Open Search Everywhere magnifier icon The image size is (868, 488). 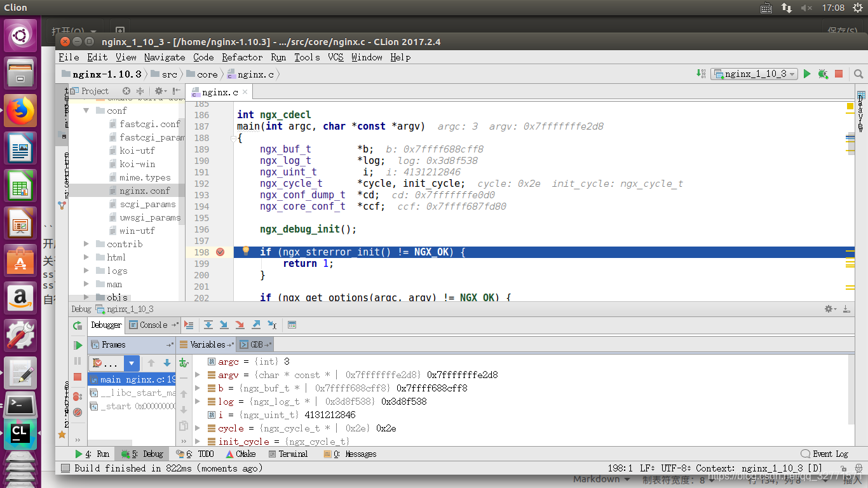click(x=859, y=74)
